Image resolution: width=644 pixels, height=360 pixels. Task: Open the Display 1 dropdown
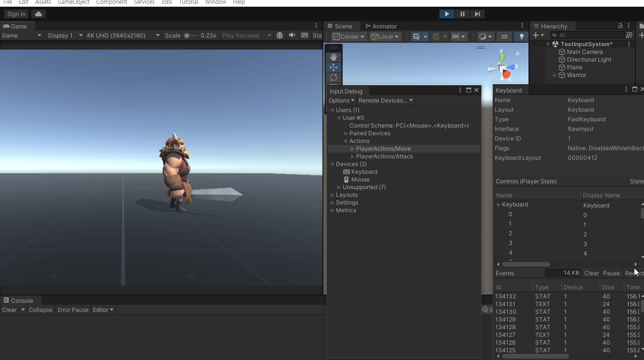(65, 36)
